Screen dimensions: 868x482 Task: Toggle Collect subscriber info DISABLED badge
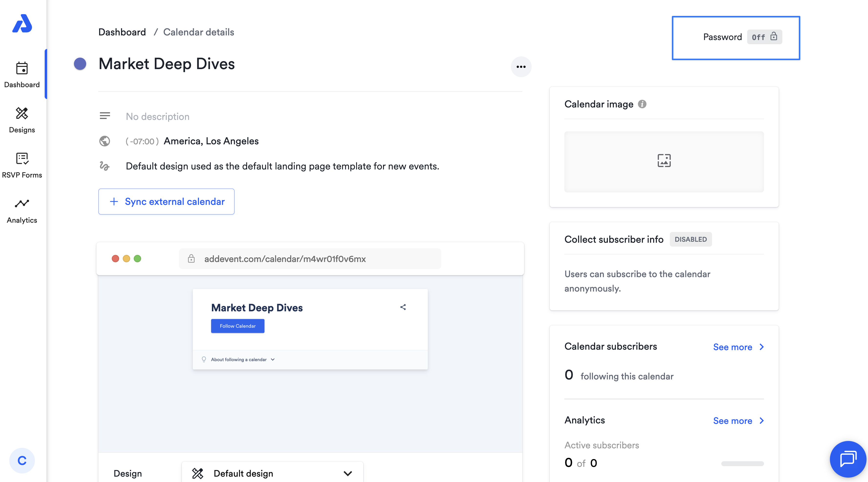point(691,239)
